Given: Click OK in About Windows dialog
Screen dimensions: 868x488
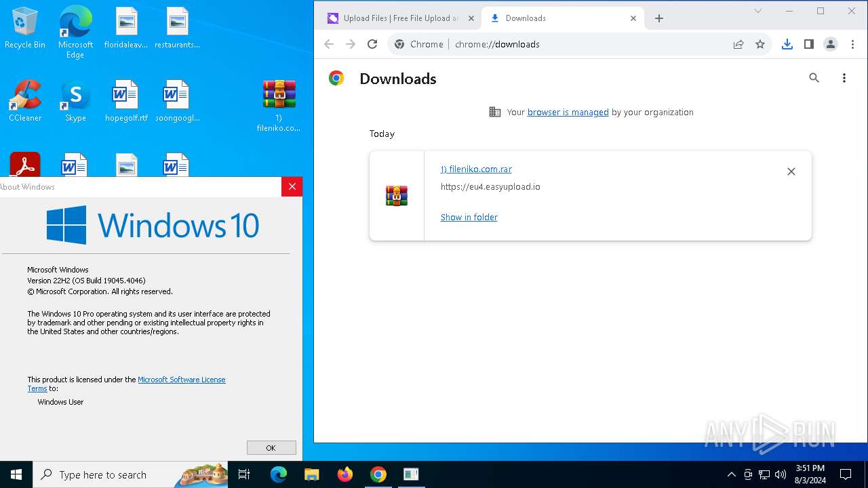Looking at the screenshot, I should 271,448.
